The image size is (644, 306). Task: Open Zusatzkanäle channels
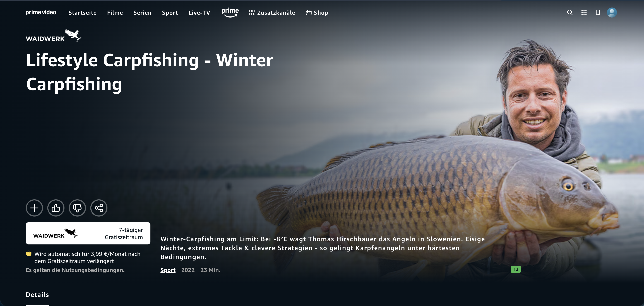[272, 13]
